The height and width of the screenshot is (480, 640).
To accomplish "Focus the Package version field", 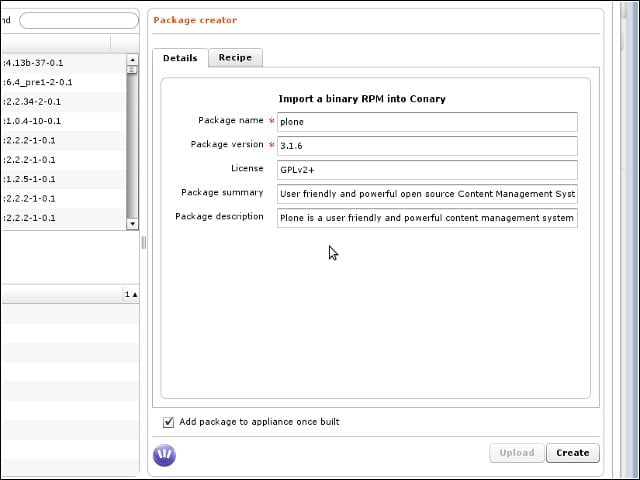I will click(x=427, y=146).
